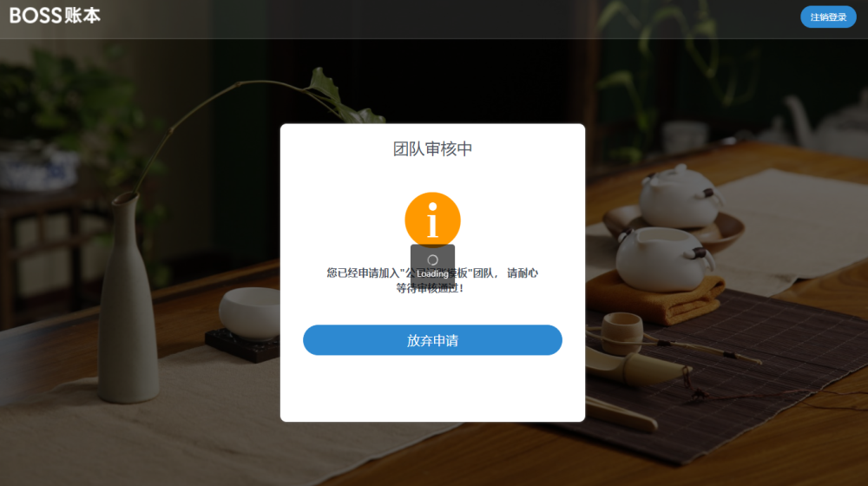Image resolution: width=868 pixels, height=486 pixels.
Task: Click the 放弃申请 abandon application button
Action: (x=432, y=340)
